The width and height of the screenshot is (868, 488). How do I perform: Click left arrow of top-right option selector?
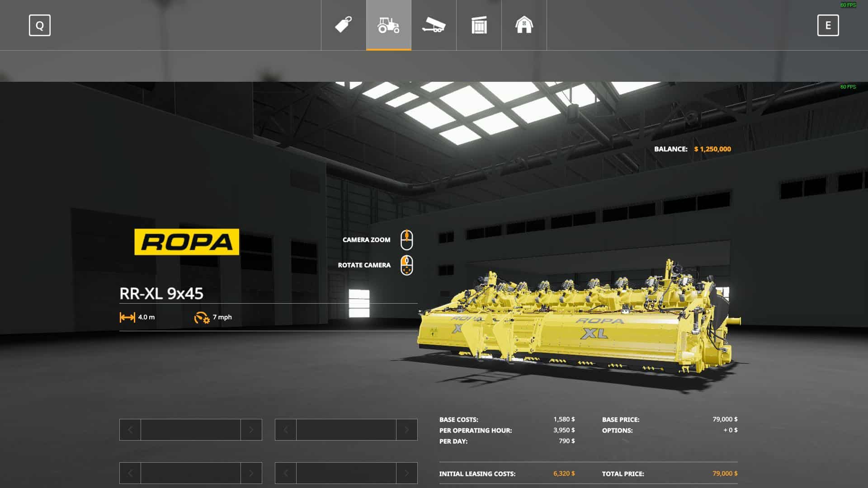286,430
